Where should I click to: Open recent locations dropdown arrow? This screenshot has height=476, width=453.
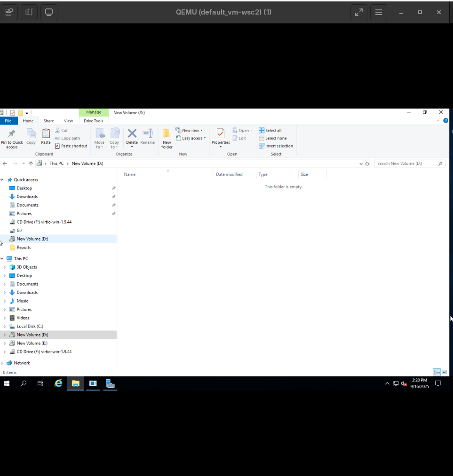tap(24, 164)
